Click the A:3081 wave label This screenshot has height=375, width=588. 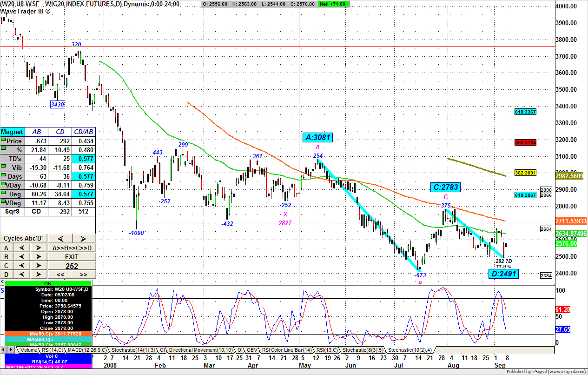tap(318, 137)
